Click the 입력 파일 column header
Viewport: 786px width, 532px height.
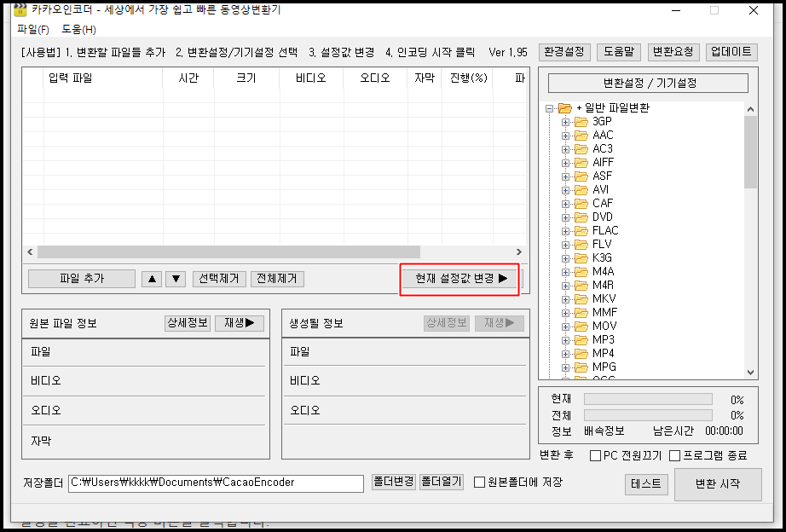click(x=103, y=78)
